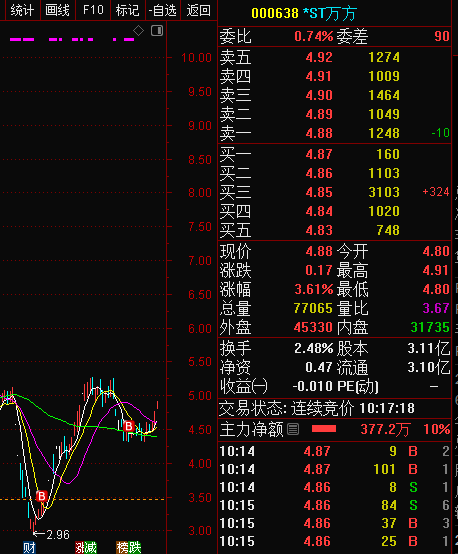Click the blue 财 financial marker
Screen dimensions: 458x554
click(x=29, y=548)
